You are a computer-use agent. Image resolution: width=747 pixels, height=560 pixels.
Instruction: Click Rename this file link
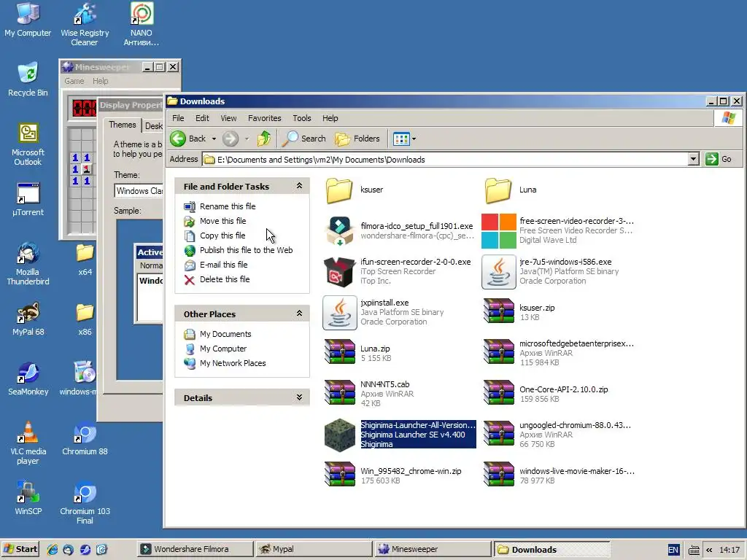[228, 206]
